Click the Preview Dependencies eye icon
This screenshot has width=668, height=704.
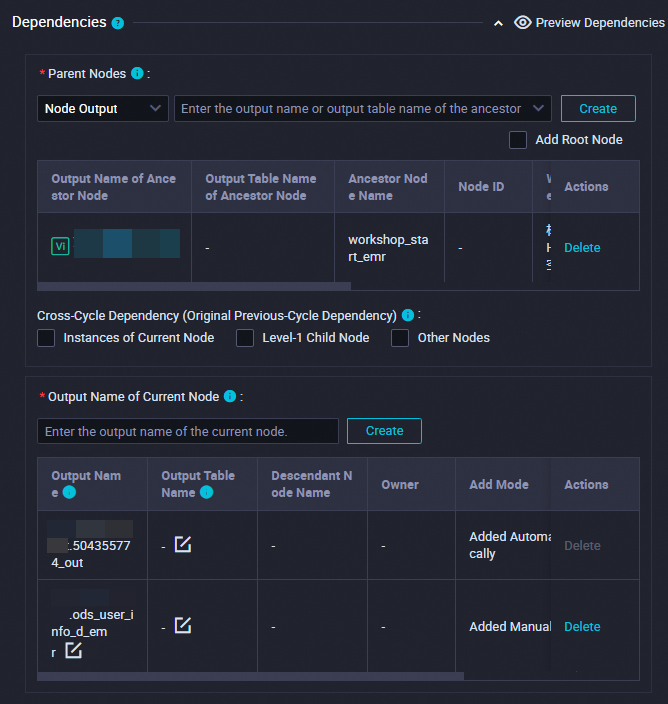[523, 22]
